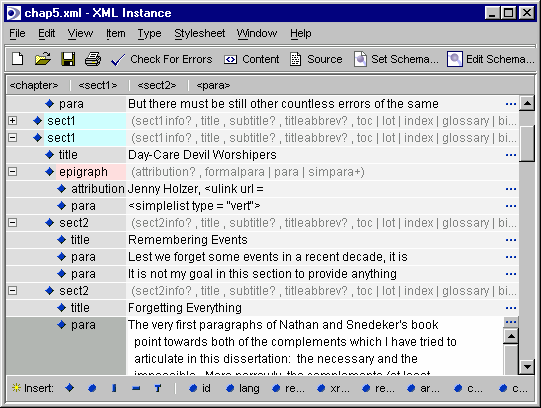Open the Type menu
Viewport: 541px width, 408px height.
(x=149, y=33)
